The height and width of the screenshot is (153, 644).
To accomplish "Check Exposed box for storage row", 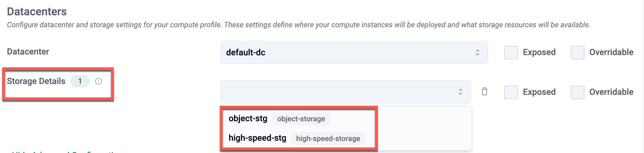I will (511, 92).
